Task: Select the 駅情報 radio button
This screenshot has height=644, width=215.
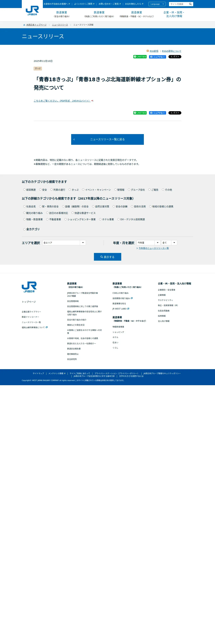Action: tap(115, 190)
